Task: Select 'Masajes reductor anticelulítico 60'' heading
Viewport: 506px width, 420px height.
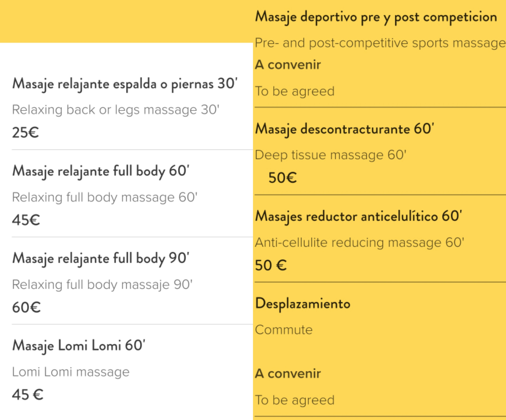Action: (359, 216)
